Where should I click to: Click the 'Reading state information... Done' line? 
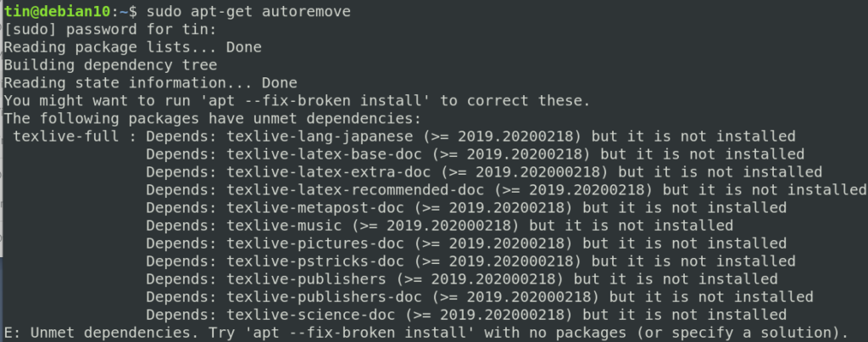tap(151, 83)
